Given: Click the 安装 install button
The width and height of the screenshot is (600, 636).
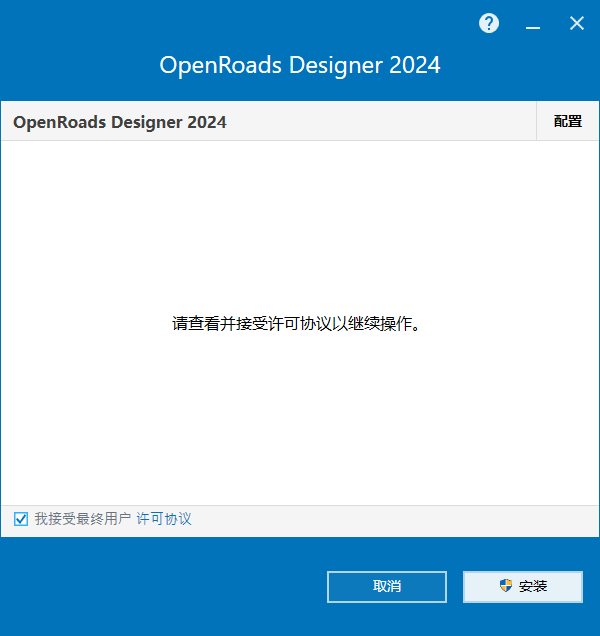Looking at the screenshot, I should tap(523, 587).
